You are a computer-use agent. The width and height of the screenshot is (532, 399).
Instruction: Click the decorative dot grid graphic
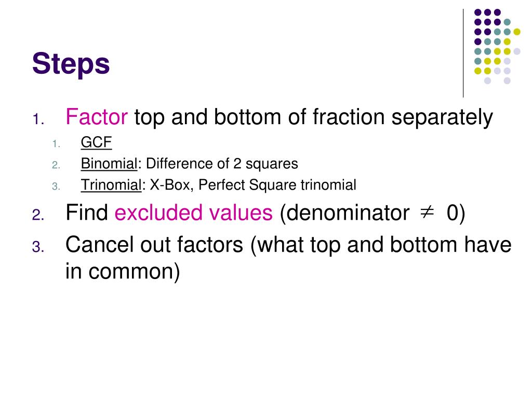(497, 46)
